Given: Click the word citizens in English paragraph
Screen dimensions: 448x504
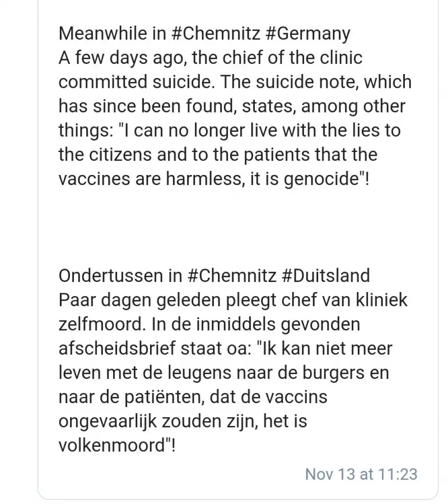Looking at the screenshot, I should [x=120, y=155].
